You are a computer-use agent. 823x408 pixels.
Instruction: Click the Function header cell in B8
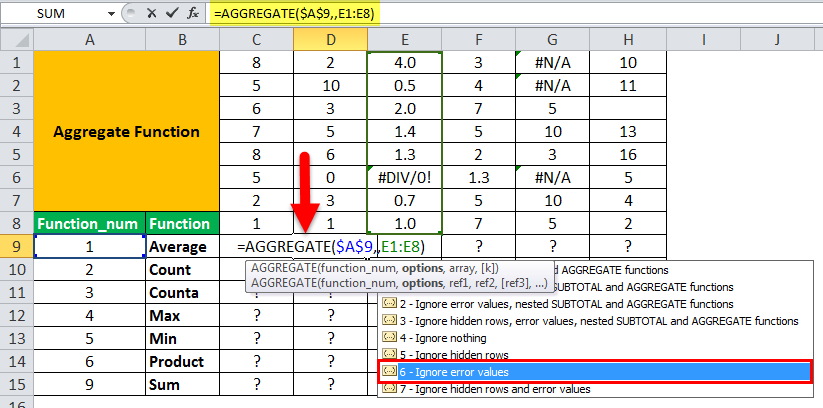pos(183,224)
